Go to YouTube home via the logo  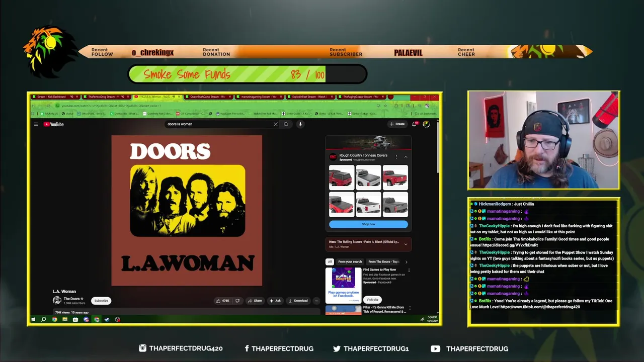(x=54, y=124)
